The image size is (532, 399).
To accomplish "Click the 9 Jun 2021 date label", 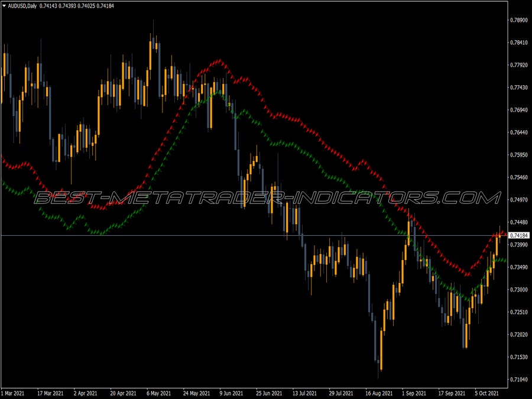I will [231, 393].
